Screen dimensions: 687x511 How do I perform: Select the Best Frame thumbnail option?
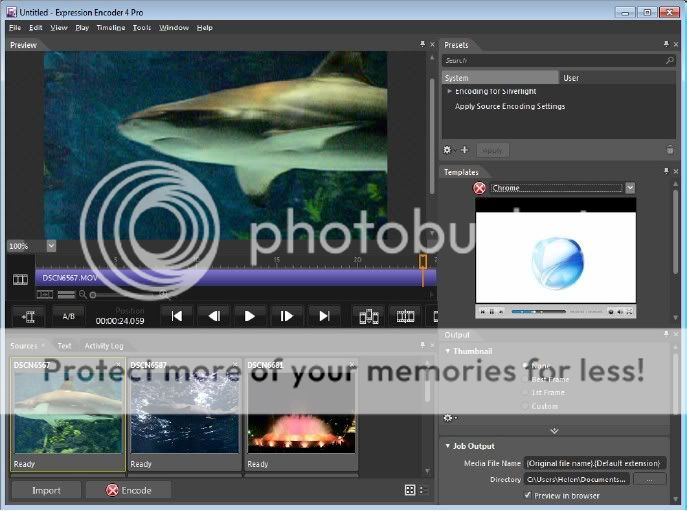click(x=525, y=379)
